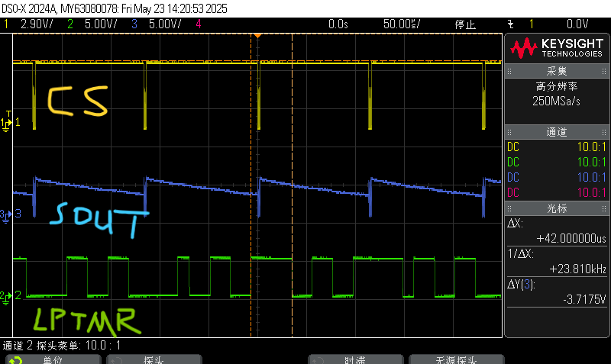Click channel 1 ground level marker
Screen dimensions: 611x364
(x=7, y=122)
